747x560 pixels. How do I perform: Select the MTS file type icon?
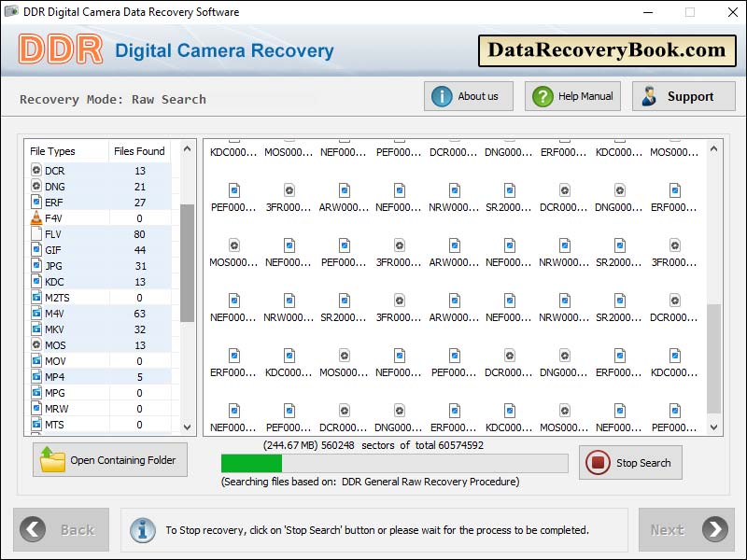click(x=36, y=424)
